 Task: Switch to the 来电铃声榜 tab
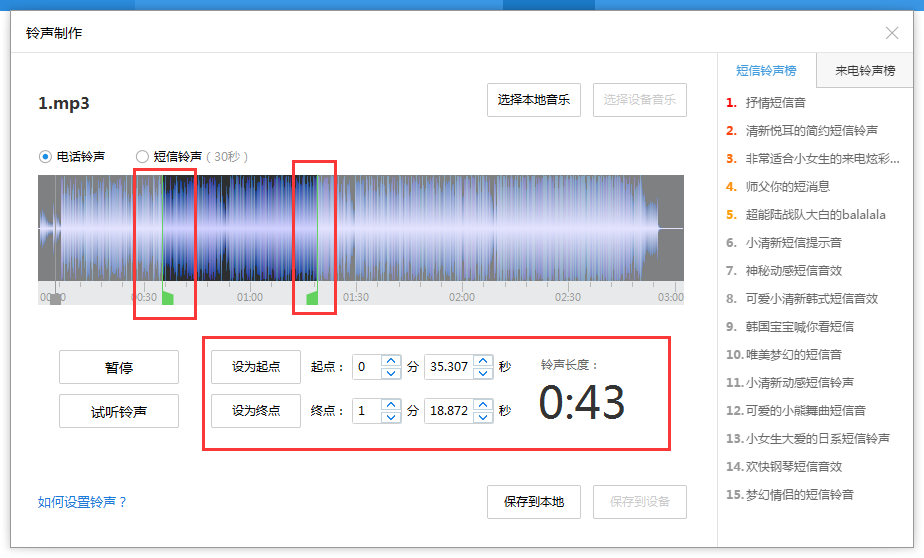[865, 71]
